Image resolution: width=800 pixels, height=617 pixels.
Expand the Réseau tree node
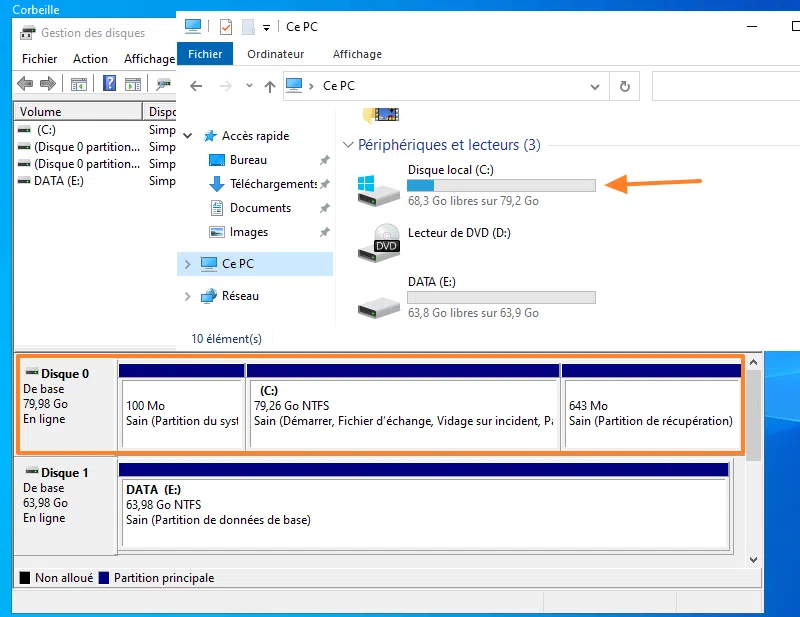pos(187,296)
